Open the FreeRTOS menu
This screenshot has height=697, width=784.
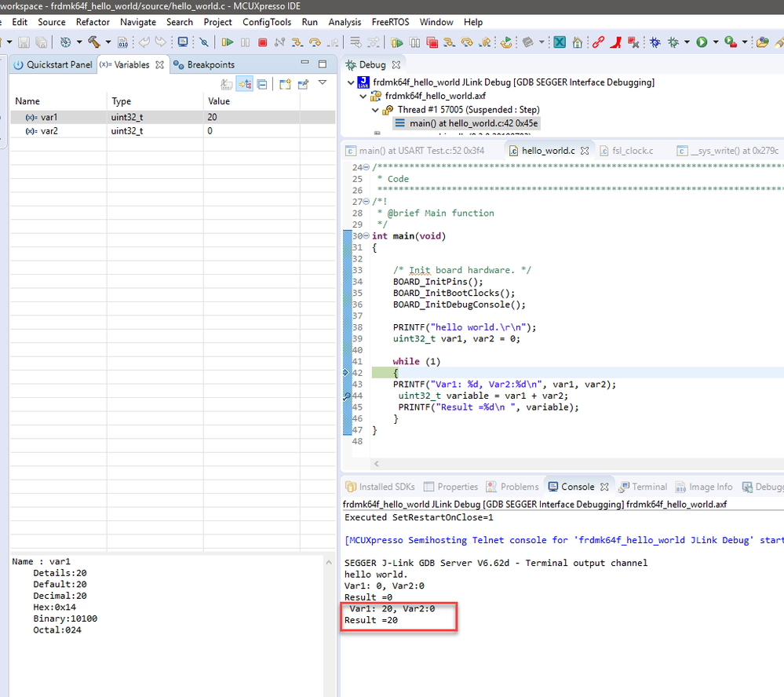[x=390, y=22]
